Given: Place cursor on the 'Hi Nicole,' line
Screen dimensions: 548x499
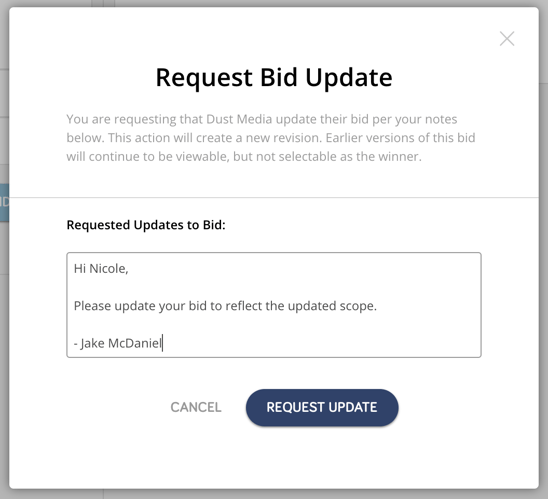Looking at the screenshot, I should (101, 269).
